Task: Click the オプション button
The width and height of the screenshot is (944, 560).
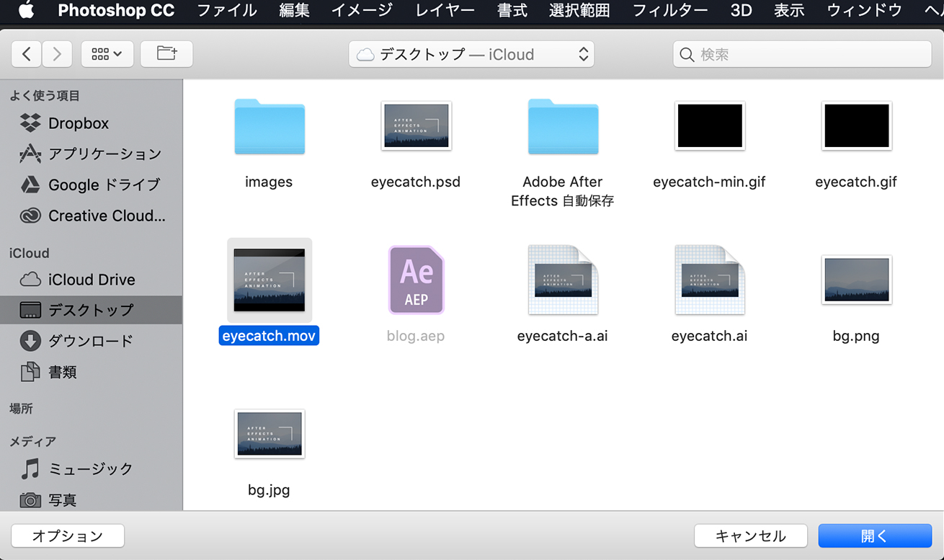Action: point(68,535)
